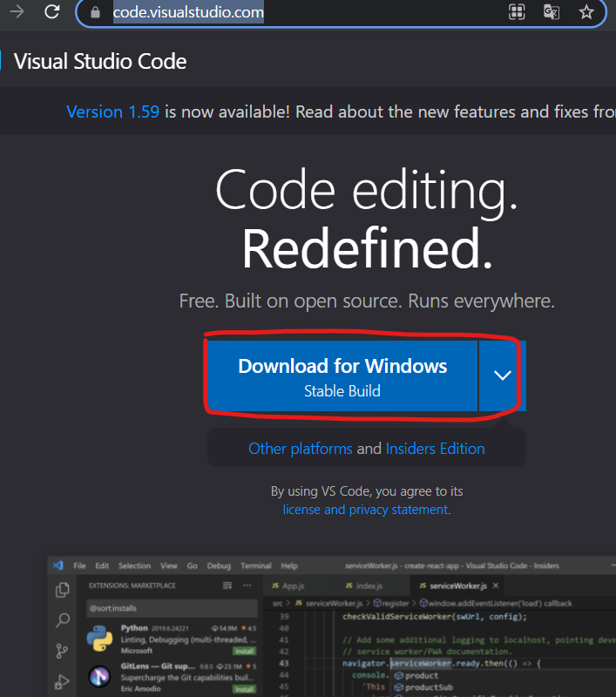Open Help menu in the preview screenshot
The width and height of the screenshot is (616, 697).
(289, 565)
